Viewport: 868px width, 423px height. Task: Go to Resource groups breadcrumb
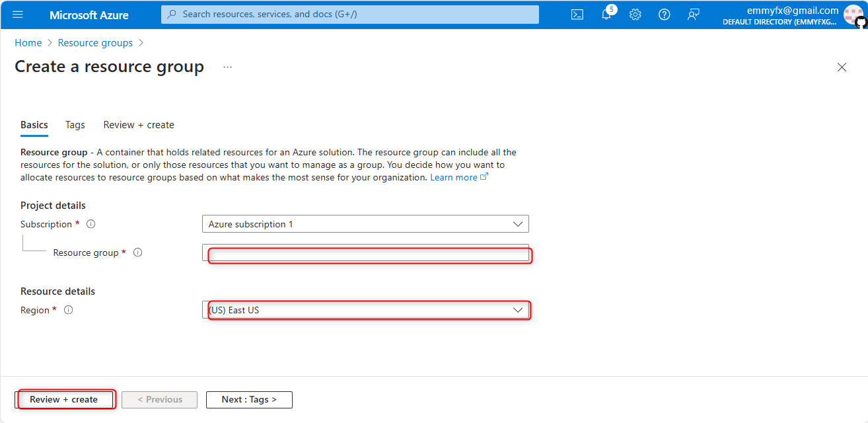click(x=95, y=43)
